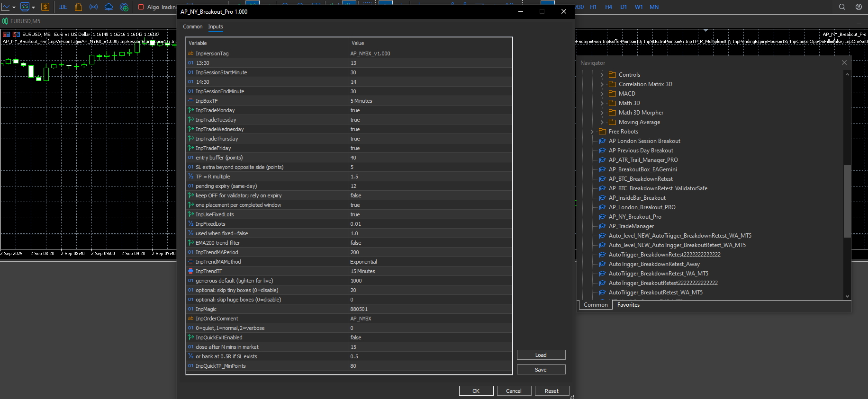Switch chart to MN timeframe
The height and width of the screenshot is (399, 868).
tap(654, 7)
